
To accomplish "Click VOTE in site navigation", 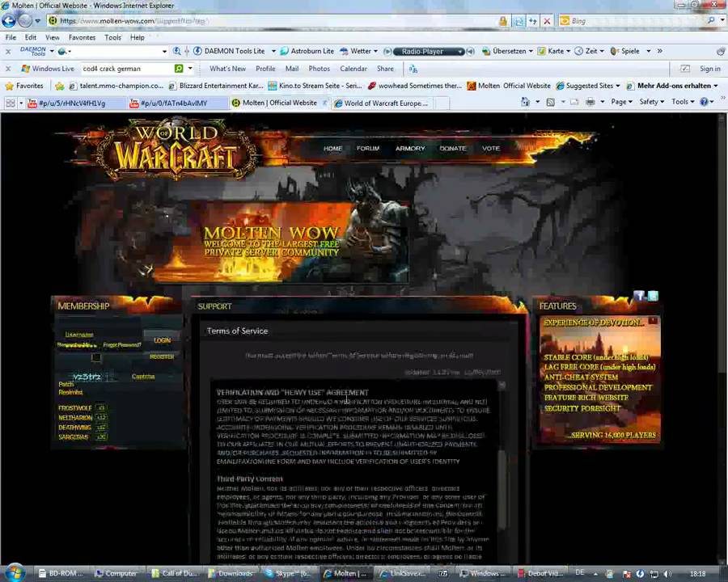I will pos(491,149).
